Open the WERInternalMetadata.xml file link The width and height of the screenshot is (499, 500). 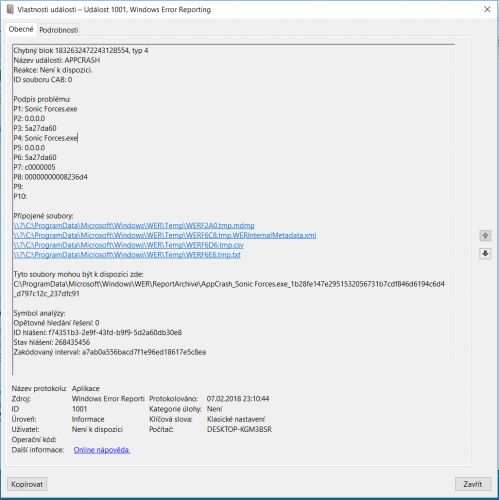tap(165, 235)
